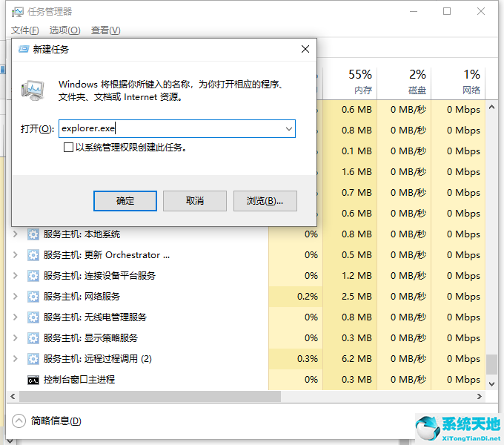Click the 1.2 MB memory value
The width and height of the screenshot is (504, 445).
coord(357,276)
